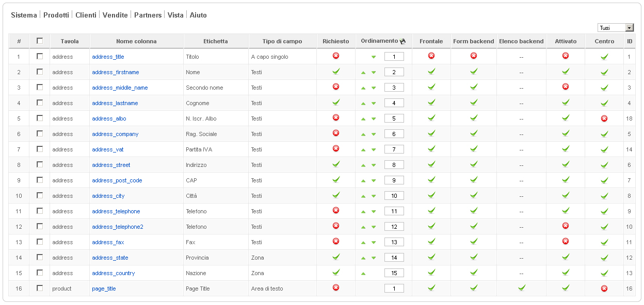644x305 pixels.
Task: Toggle Form backend red icon for address_title
Action: (474, 56)
